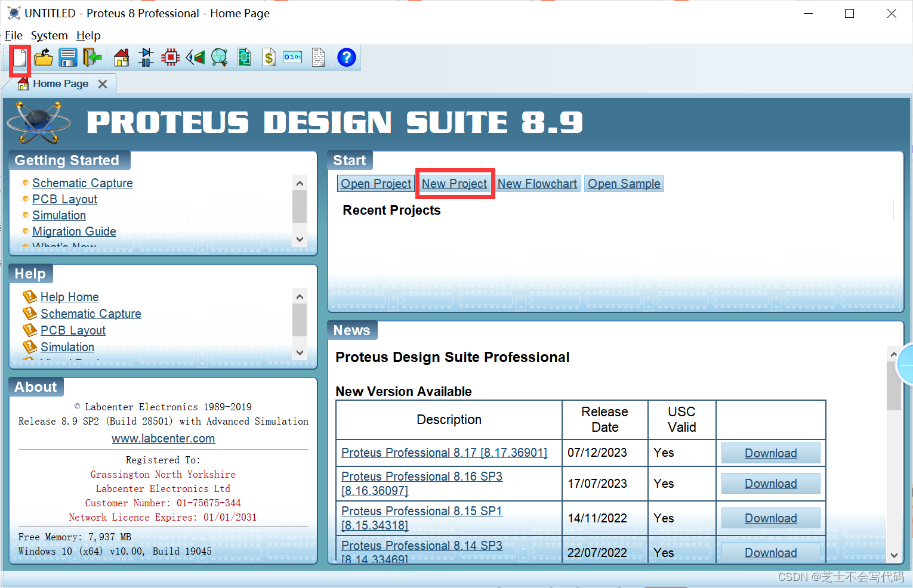Visit the www.labcenter.com link
The image size is (913, 588).
[x=164, y=438]
